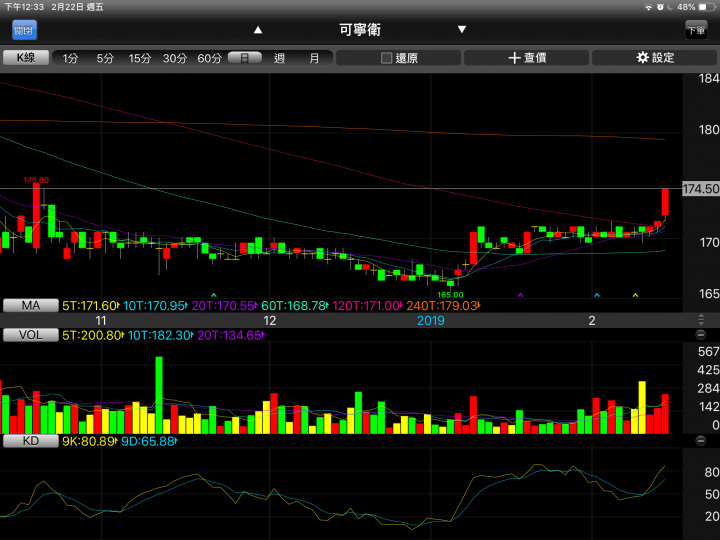Switch to 30分 timeframe
Viewport: 720px width, 540px height.
click(x=175, y=58)
